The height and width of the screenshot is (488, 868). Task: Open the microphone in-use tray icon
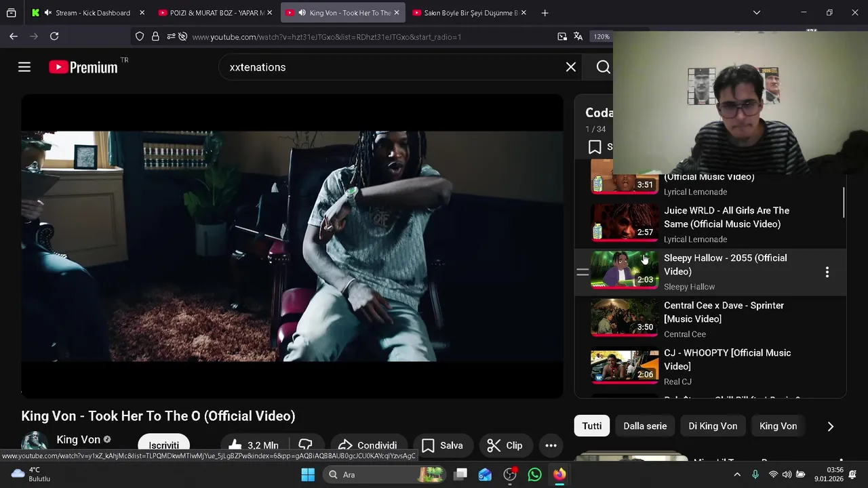click(x=755, y=474)
